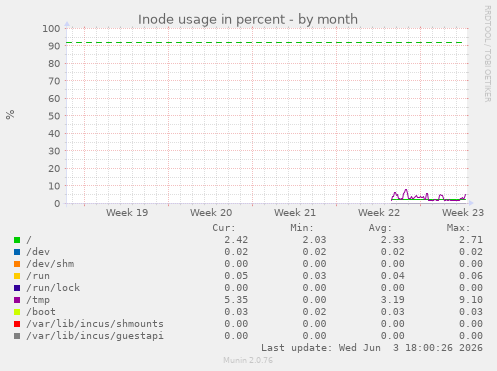Click the '%' y-axis unit label

click(x=10, y=115)
